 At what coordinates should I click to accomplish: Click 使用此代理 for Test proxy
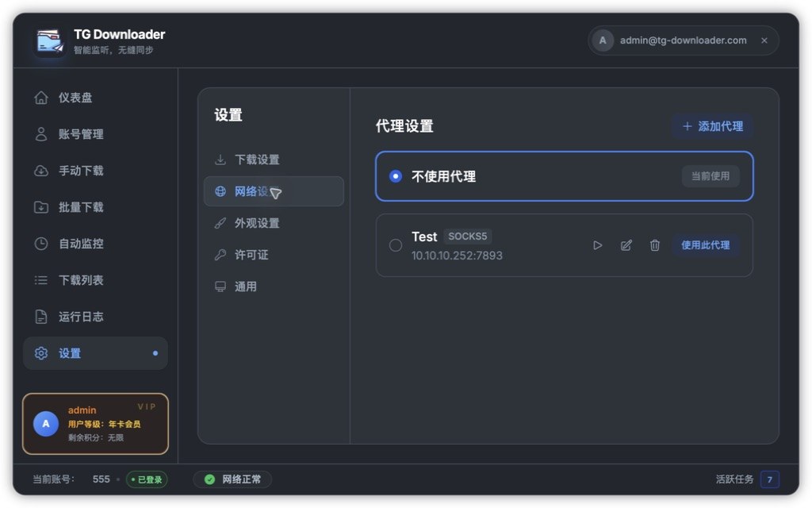(x=705, y=245)
